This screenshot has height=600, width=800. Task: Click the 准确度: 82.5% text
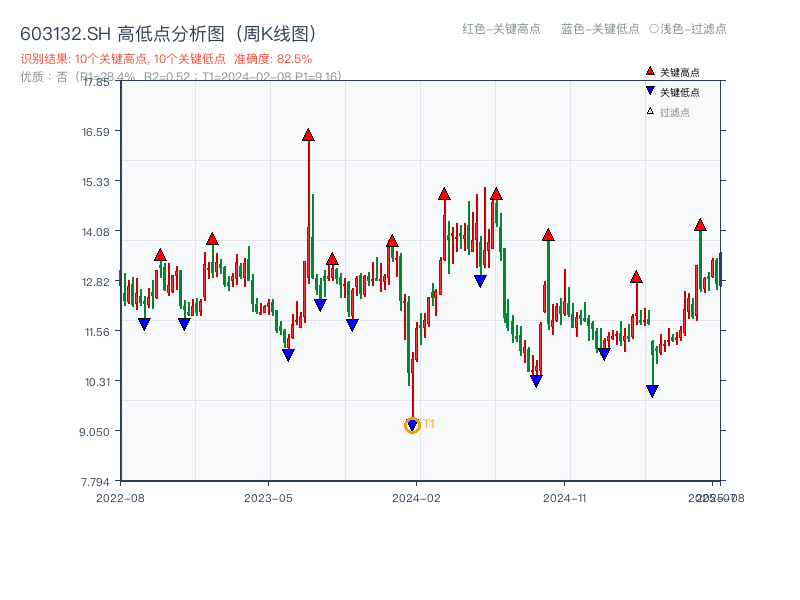click(x=273, y=59)
